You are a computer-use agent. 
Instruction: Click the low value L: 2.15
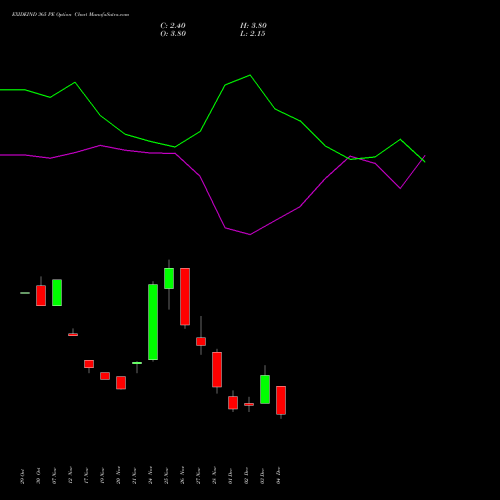pyautogui.click(x=253, y=34)
